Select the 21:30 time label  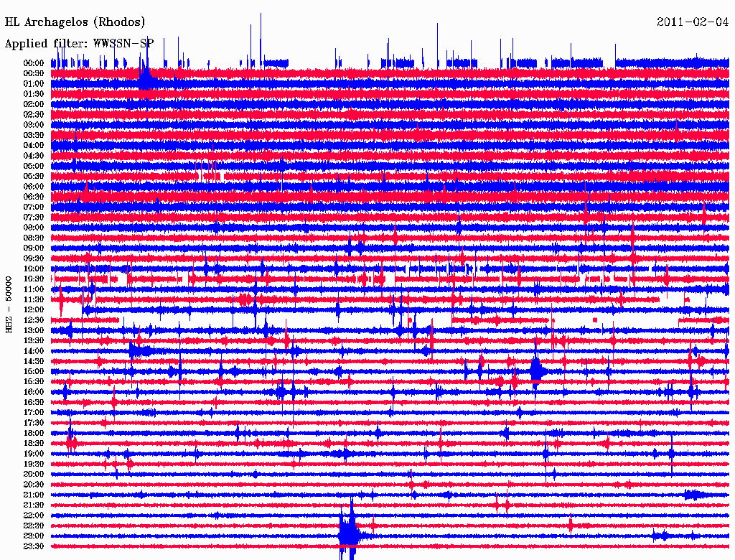pos(34,505)
